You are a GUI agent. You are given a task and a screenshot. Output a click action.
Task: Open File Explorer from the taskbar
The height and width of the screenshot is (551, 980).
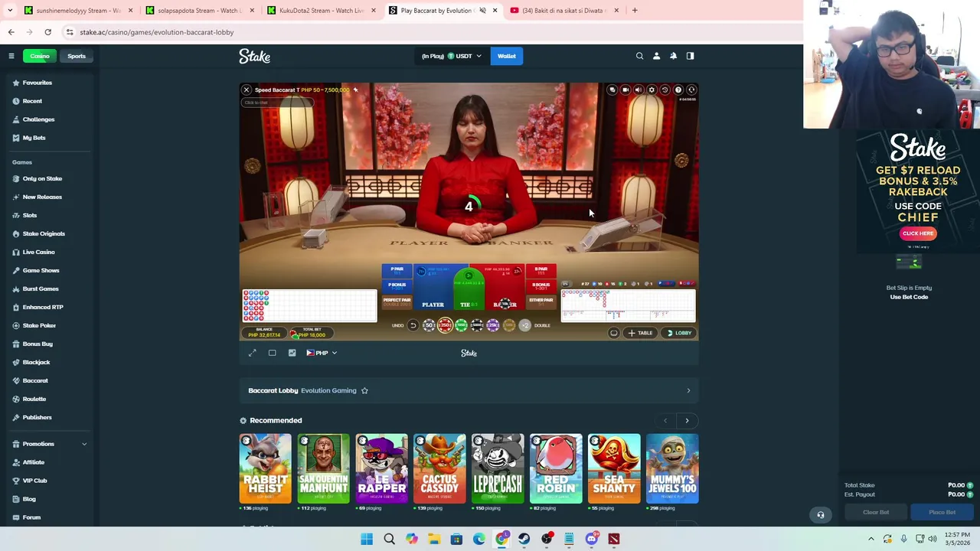pyautogui.click(x=434, y=539)
